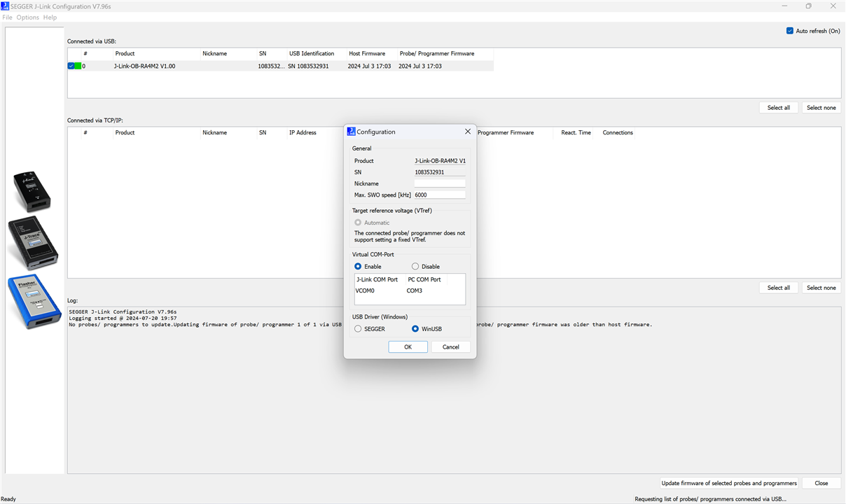This screenshot has height=504, width=846.
Task: Click the SEGGER app icon in title bar
Action: [x=6, y=6]
